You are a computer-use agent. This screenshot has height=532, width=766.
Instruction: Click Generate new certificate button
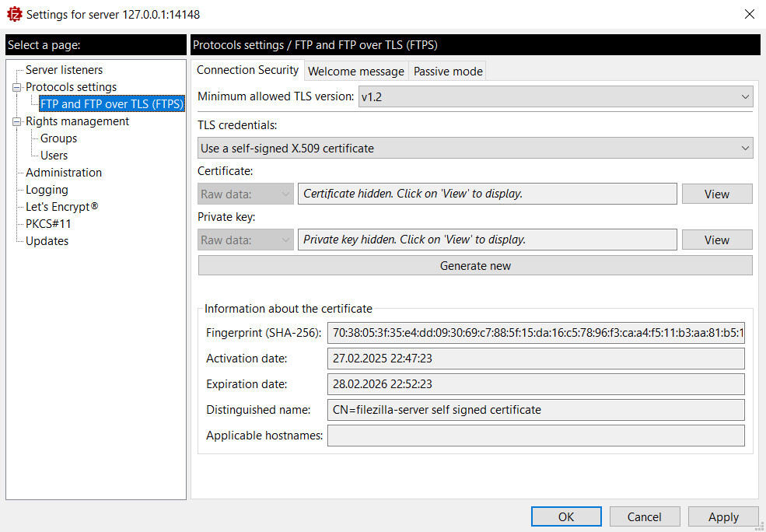click(x=475, y=266)
